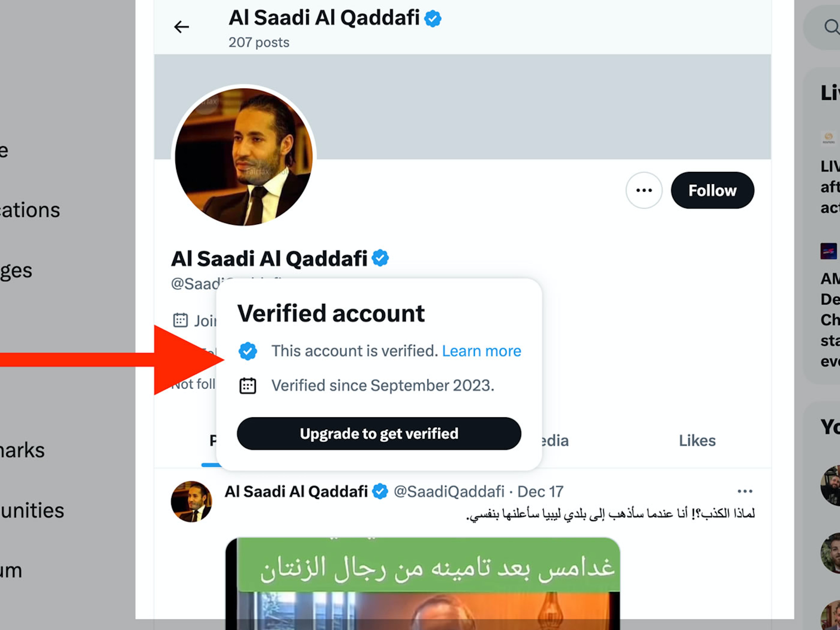Open the @SaadiQaddafi handle in the post

coord(449,492)
